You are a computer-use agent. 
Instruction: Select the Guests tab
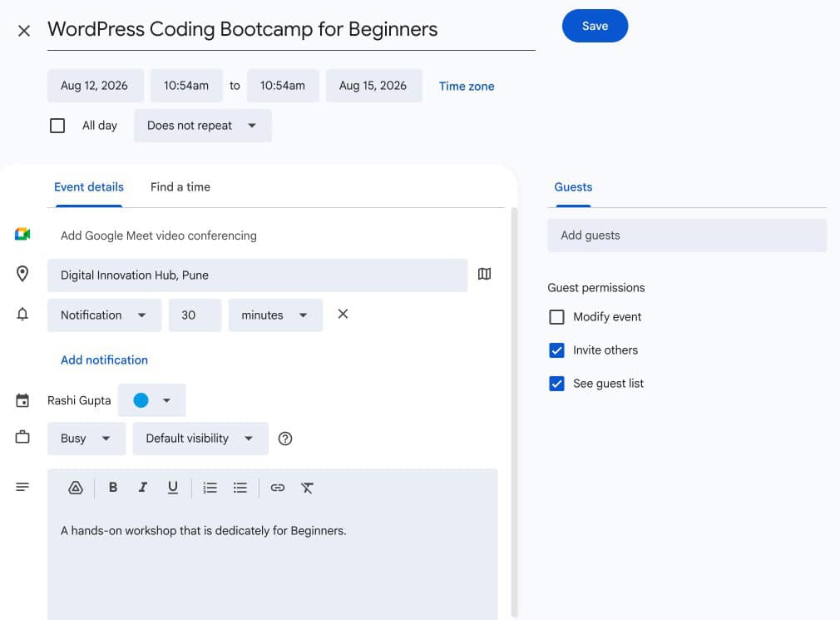coord(573,187)
